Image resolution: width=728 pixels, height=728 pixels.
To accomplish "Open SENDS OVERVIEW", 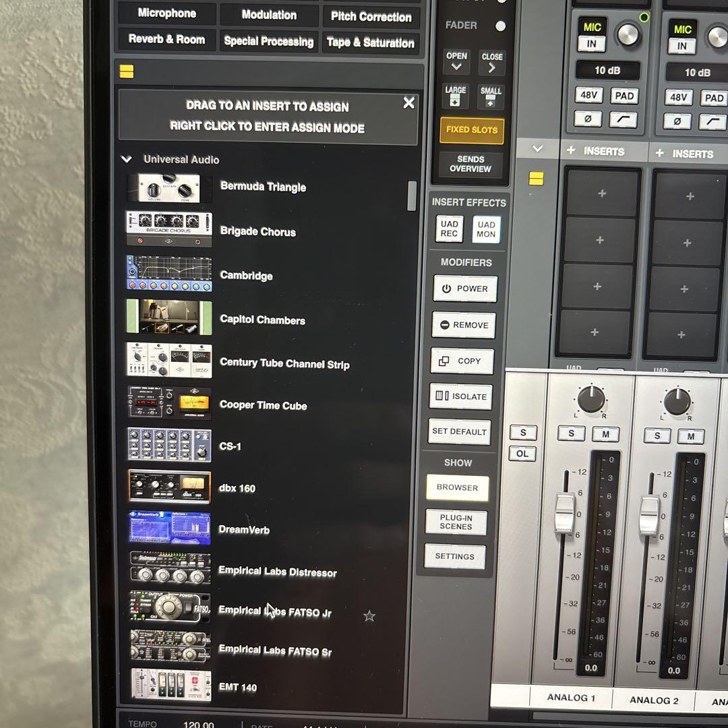I will (x=471, y=164).
